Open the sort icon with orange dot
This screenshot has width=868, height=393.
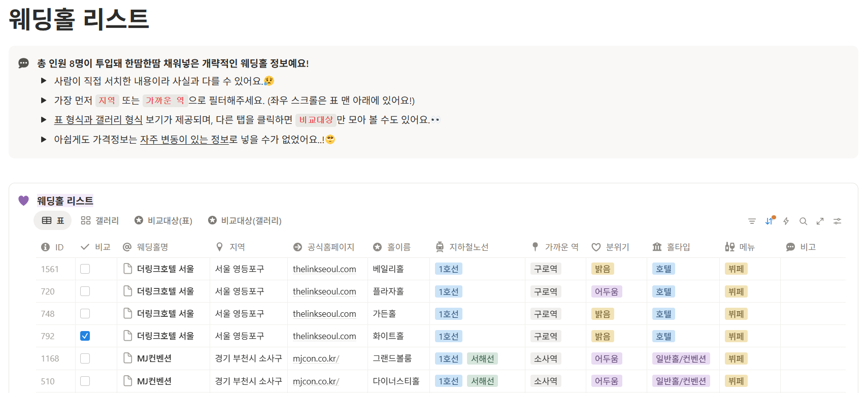pos(770,221)
